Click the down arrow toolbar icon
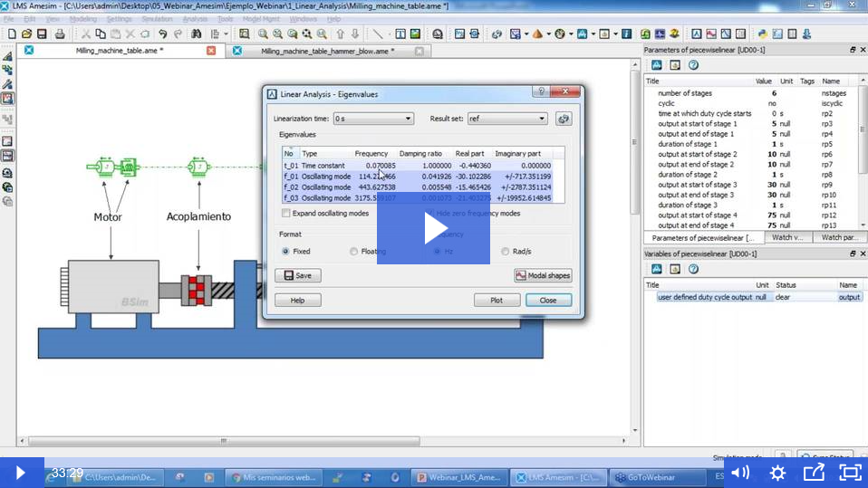The height and width of the screenshot is (488, 868). coord(355,33)
